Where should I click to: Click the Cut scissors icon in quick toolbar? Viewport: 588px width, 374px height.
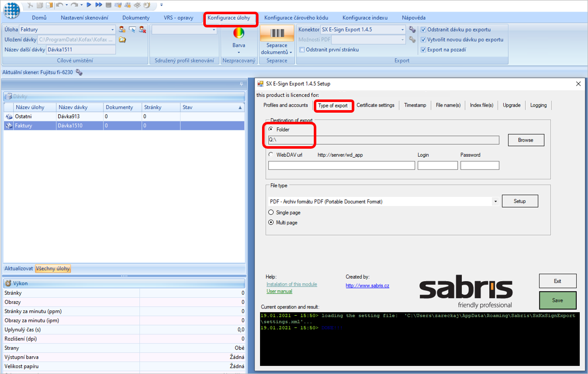click(30, 5)
